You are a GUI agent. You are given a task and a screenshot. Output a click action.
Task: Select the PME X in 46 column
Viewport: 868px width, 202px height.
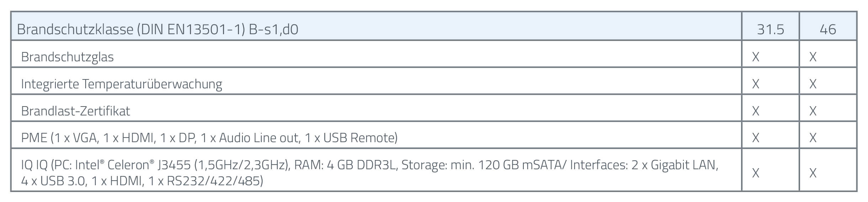click(813, 138)
